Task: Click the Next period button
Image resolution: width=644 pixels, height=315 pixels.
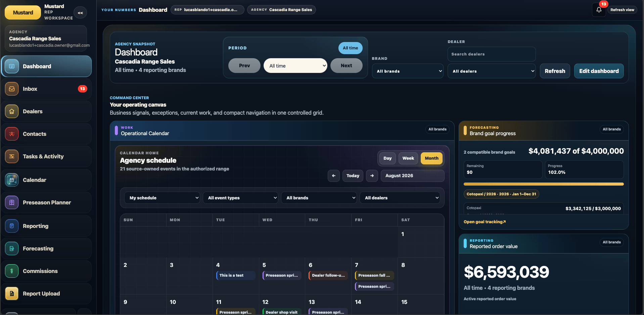Action: click(x=346, y=66)
